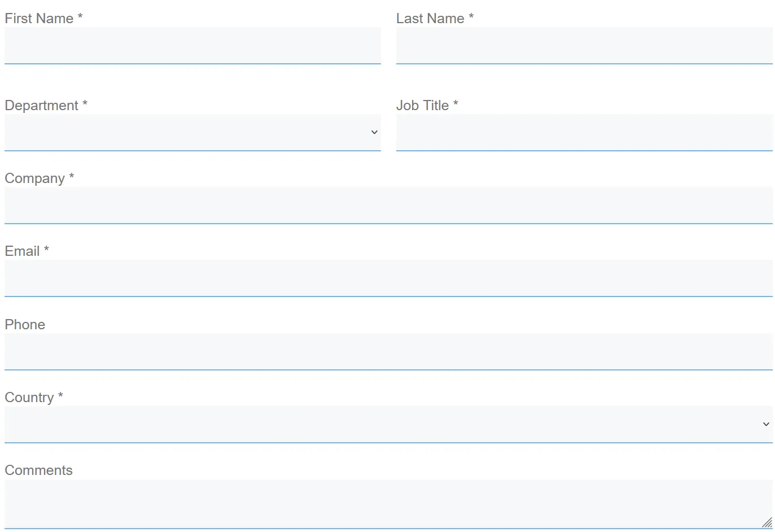Click the Country dropdown chevron arrow

[x=766, y=424]
